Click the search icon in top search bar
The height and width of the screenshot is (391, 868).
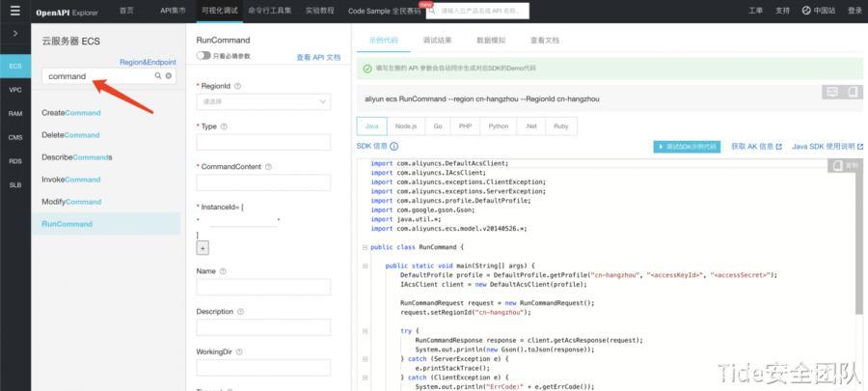coord(433,11)
